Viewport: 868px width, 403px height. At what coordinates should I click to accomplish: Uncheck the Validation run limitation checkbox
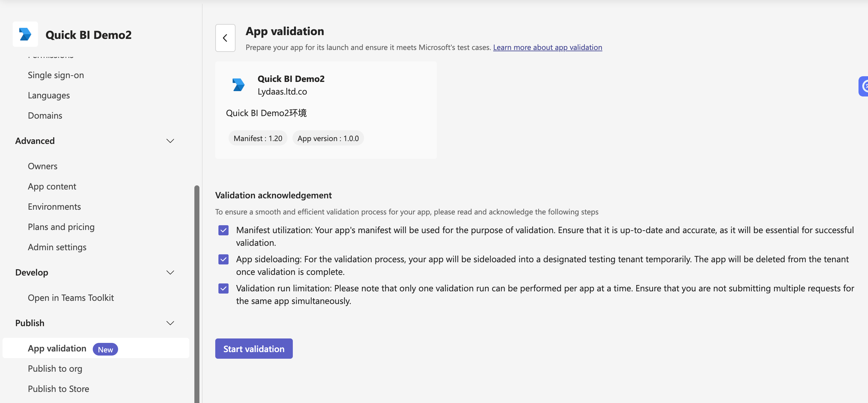223,288
